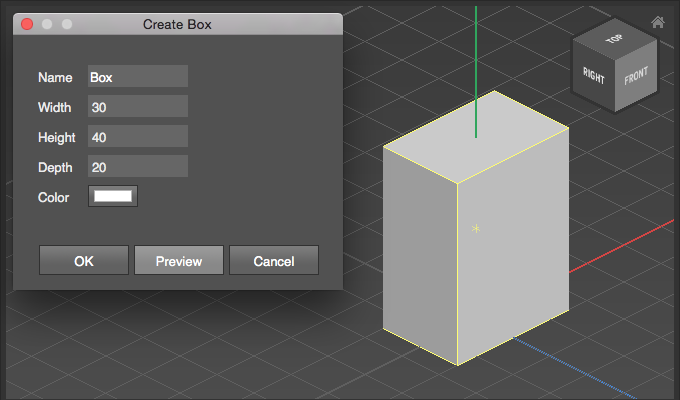Select the top face of the 3D box
The width and height of the screenshot is (680, 400).
(x=476, y=150)
